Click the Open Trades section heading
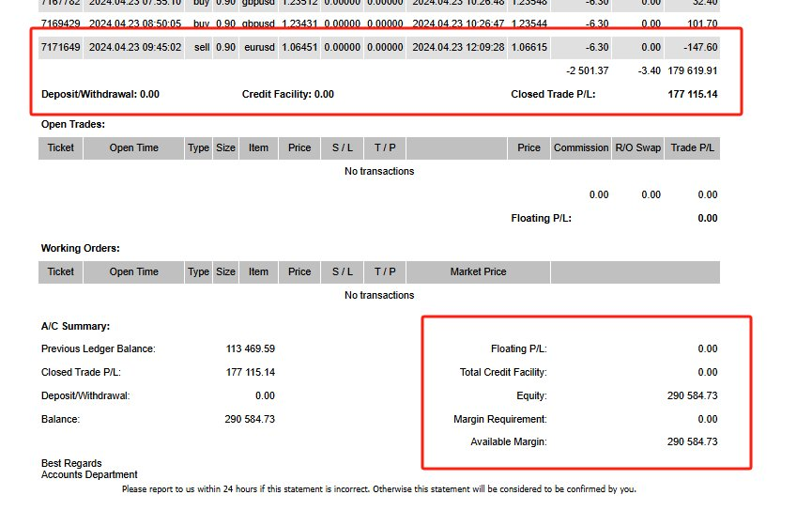Image resolution: width=812 pixels, height=526 pixels. coord(73,124)
